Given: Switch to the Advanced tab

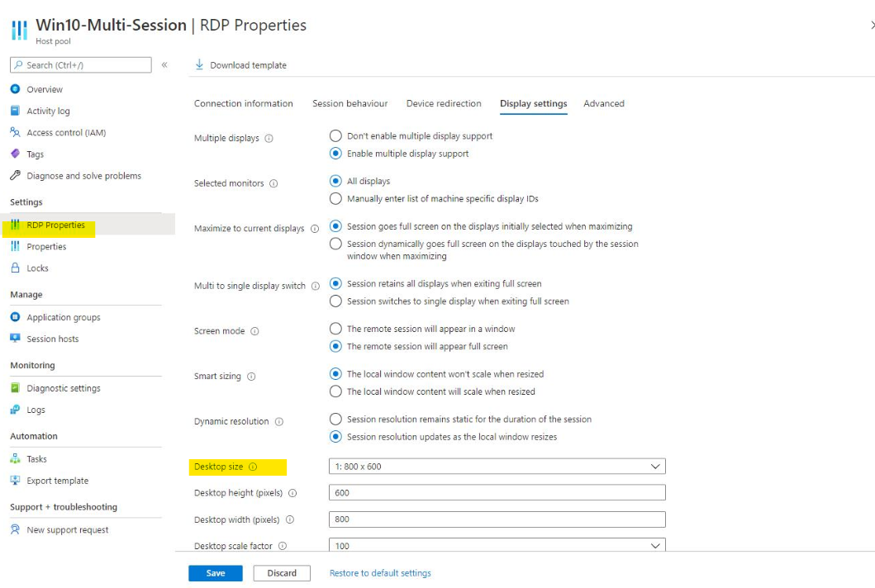Looking at the screenshot, I should [604, 103].
